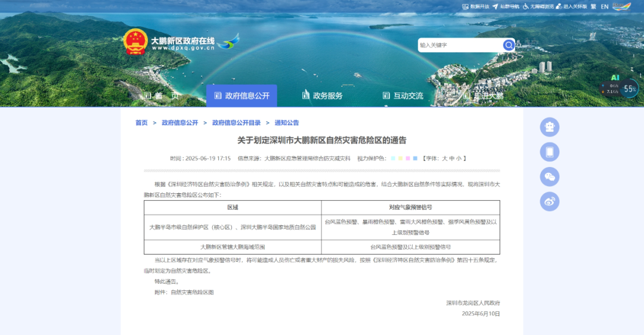Image resolution: width=644 pixels, height=335 pixels.
Task: Click the colorful Shenzhen logo in top bar
Action: coord(621,7)
